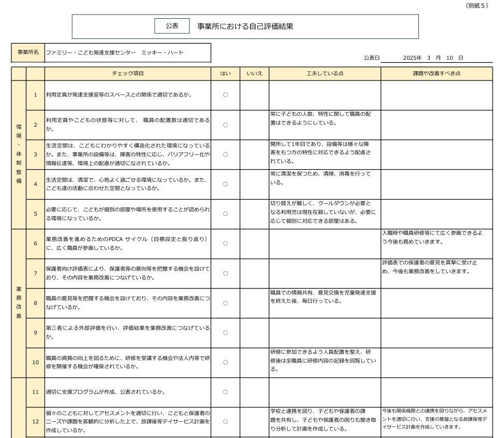Select the はい circle for item 12
The image size is (504, 438).
[225, 421]
